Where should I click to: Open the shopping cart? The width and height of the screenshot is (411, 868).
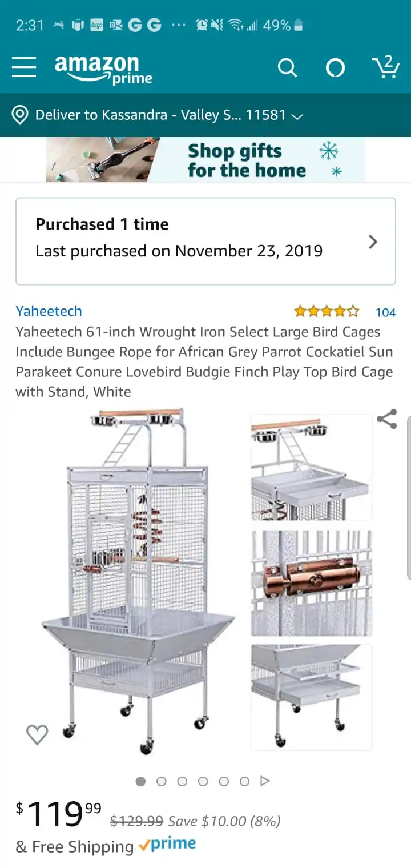(386, 67)
